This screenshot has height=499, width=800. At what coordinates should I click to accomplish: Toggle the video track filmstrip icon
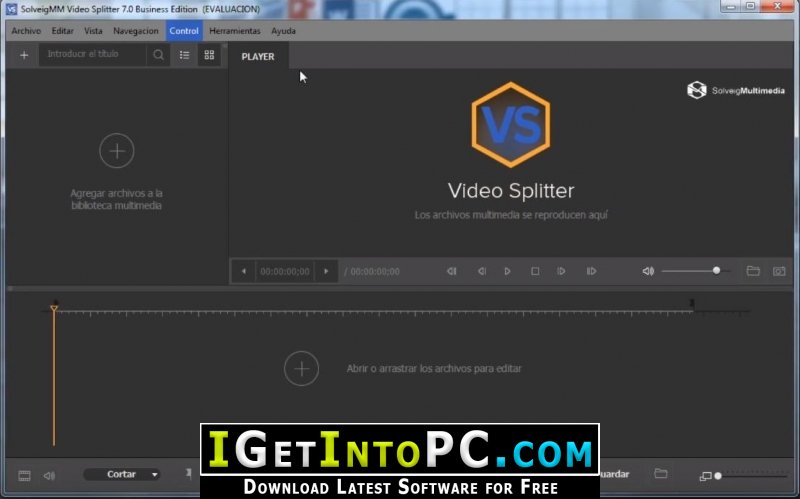tap(24, 476)
